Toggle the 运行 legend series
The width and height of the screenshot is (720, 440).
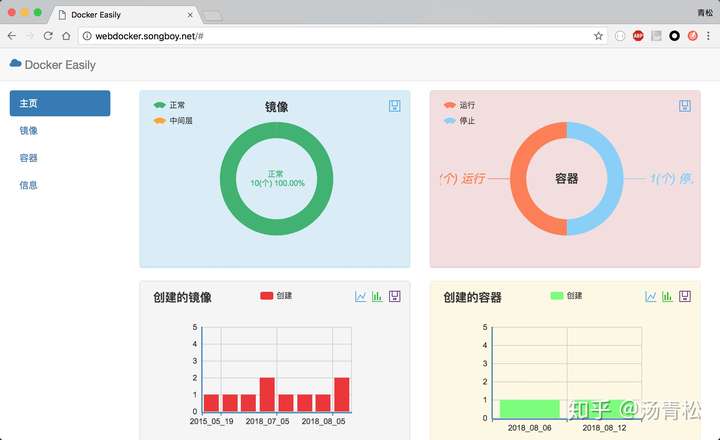tap(459, 105)
